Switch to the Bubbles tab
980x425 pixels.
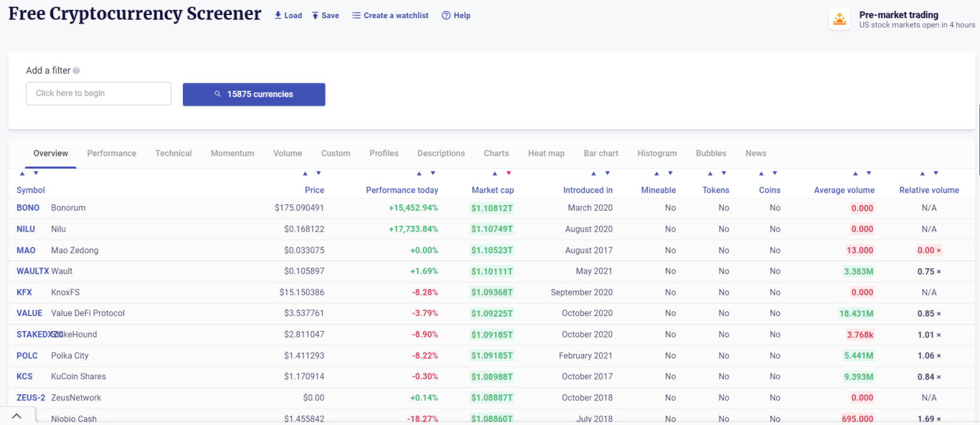[711, 153]
